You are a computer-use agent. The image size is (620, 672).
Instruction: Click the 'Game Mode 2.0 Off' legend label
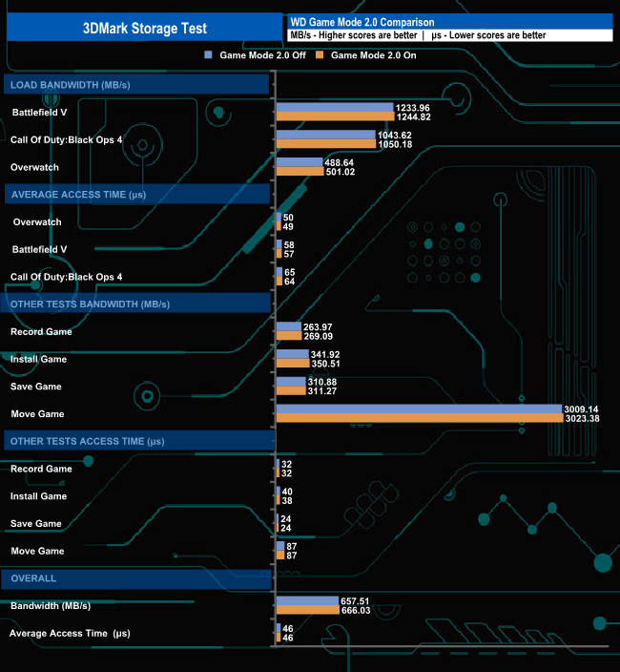(x=263, y=54)
